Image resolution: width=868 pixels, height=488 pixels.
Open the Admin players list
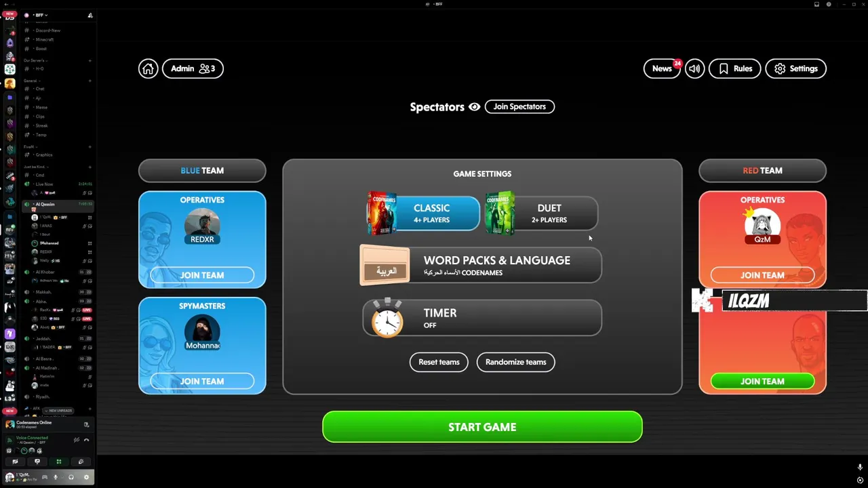(x=193, y=68)
